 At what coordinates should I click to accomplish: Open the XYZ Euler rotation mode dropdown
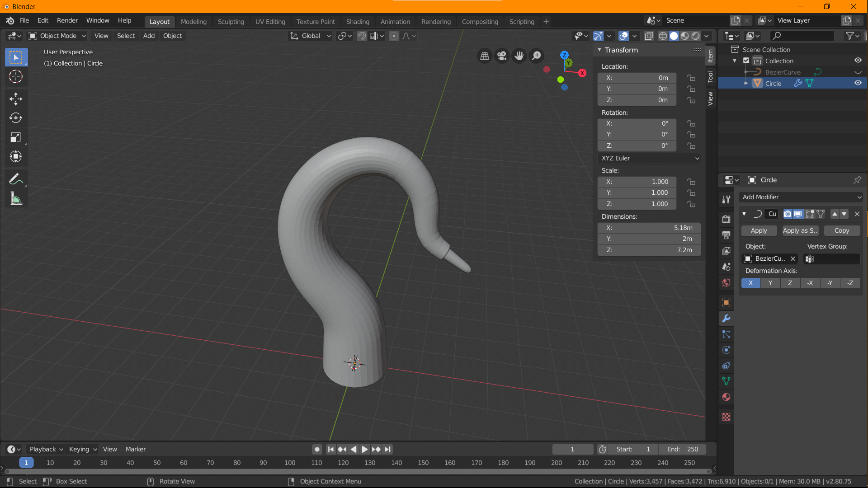[649, 158]
